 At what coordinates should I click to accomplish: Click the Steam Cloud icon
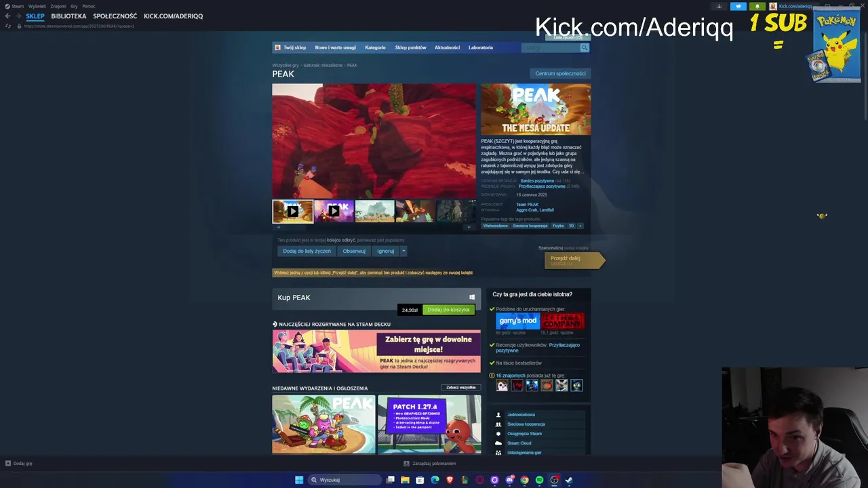pyautogui.click(x=498, y=443)
